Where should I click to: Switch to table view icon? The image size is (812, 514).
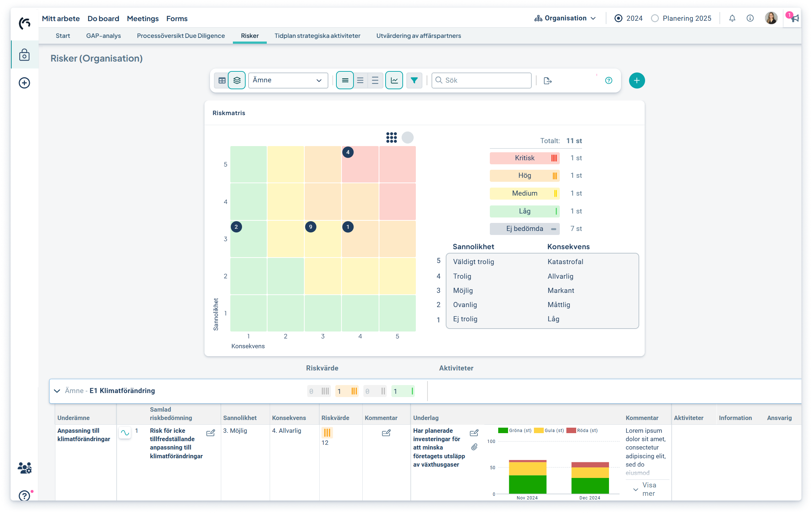click(222, 81)
